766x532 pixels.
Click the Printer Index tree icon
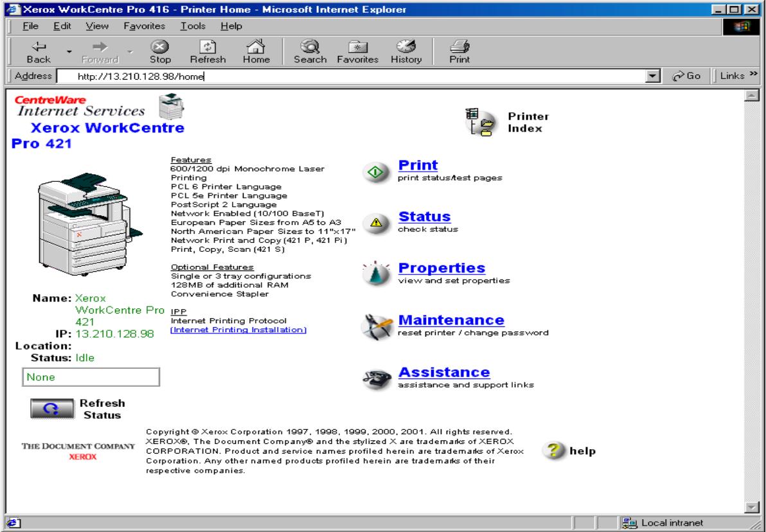click(480, 122)
